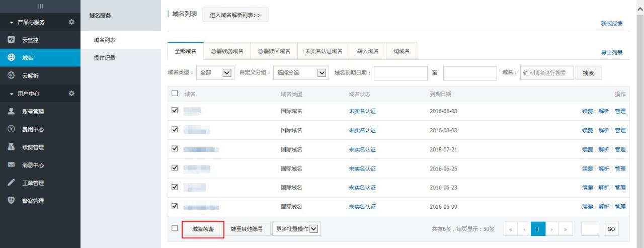Click the 搜索 button
Screen dimensions: 644x248
coord(588,73)
